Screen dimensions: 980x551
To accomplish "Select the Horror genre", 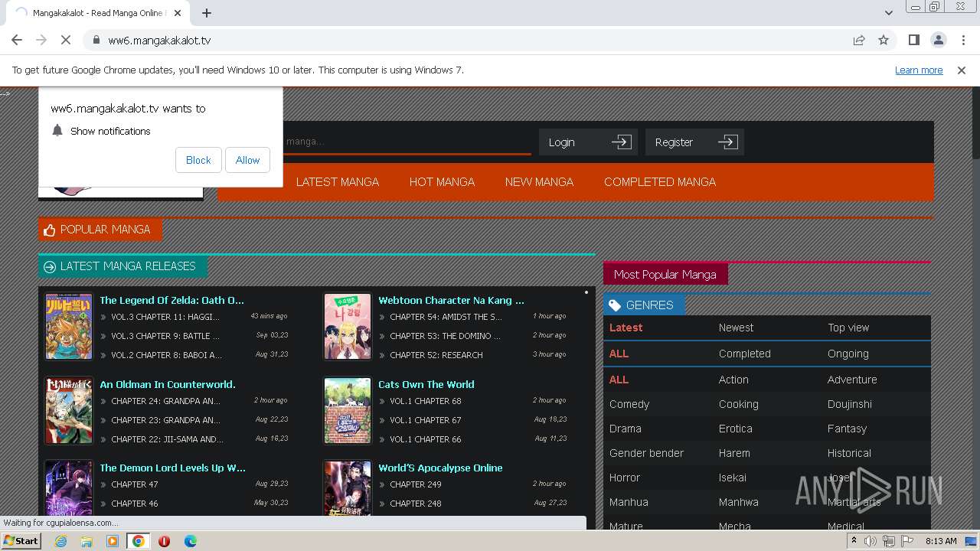I will pos(625,478).
